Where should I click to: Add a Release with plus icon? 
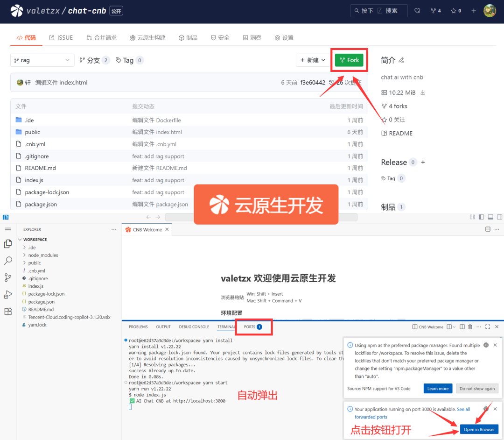click(x=423, y=162)
